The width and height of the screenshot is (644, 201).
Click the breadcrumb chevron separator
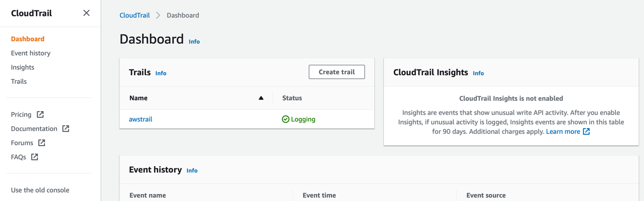(x=158, y=16)
